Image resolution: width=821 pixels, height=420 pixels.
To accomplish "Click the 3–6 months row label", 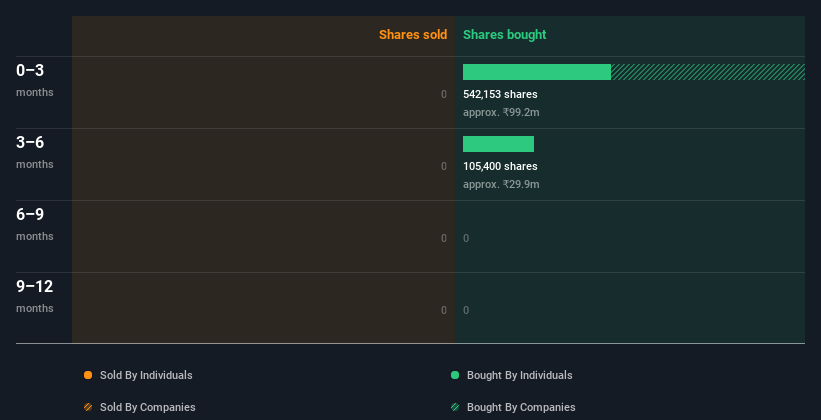I will (35, 152).
